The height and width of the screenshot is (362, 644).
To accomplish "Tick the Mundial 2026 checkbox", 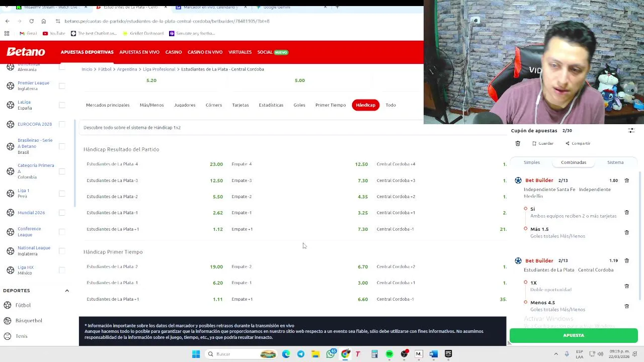I will pyautogui.click(x=62, y=213).
